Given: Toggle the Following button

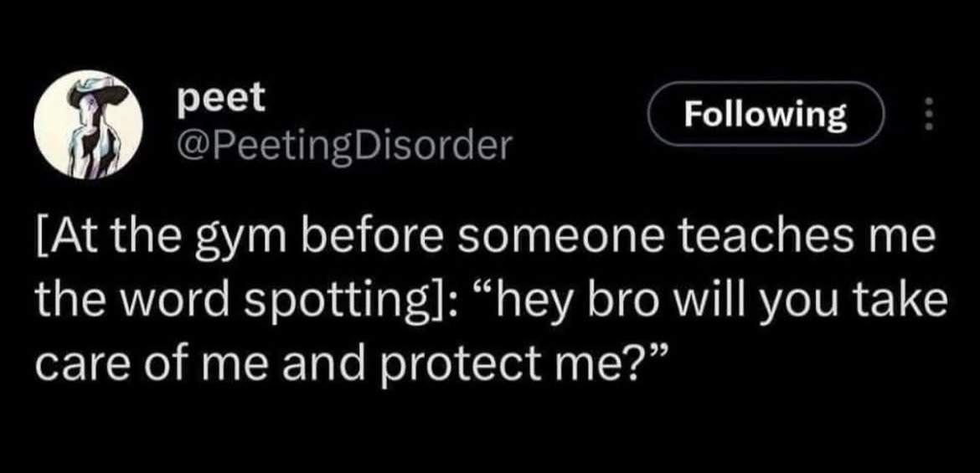Looking at the screenshot, I should point(766,116).
